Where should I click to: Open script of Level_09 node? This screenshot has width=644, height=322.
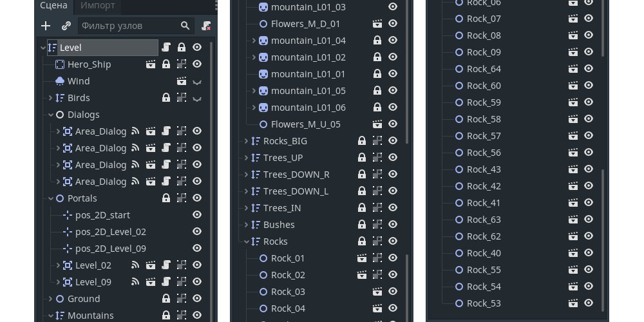tap(166, 282)
